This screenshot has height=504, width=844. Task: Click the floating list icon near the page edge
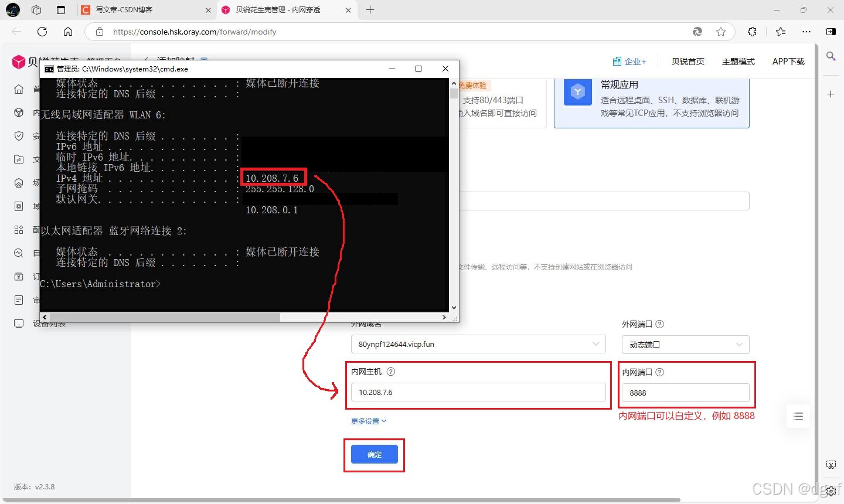tap(798, 416)
